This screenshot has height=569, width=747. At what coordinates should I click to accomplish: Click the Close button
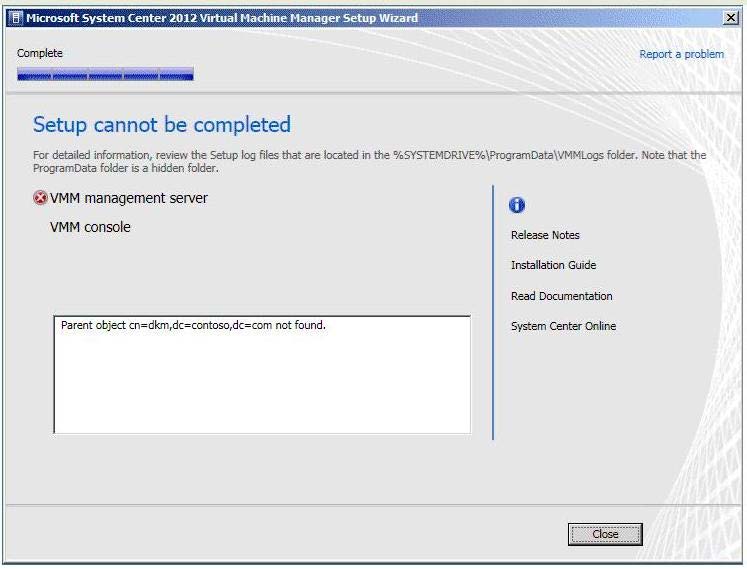click(605, 534)
